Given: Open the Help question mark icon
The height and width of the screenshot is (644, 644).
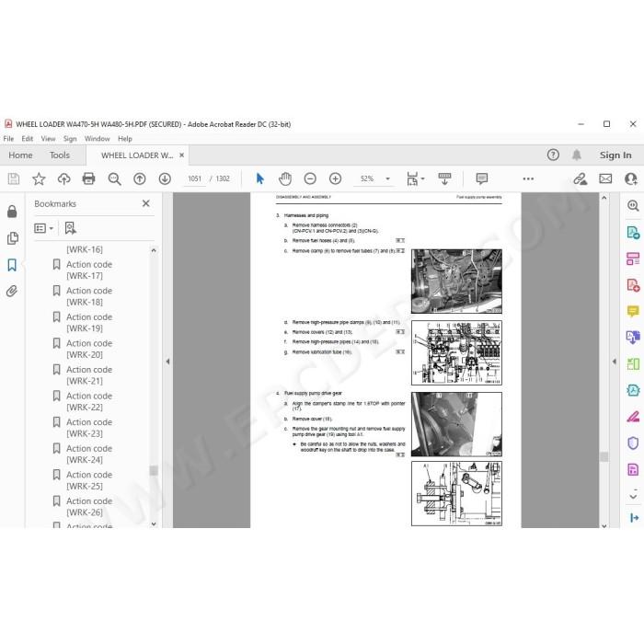Looking at the screenshot, I should 553,155.
